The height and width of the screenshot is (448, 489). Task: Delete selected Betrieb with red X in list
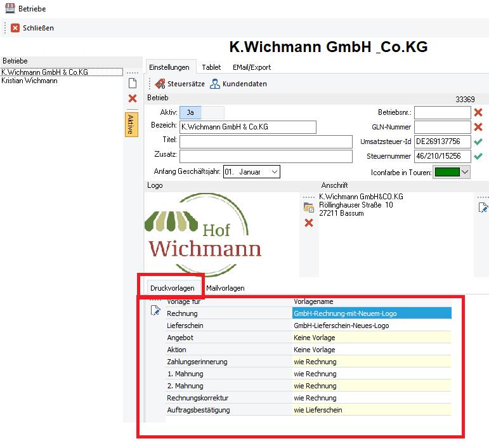point(133,98)
